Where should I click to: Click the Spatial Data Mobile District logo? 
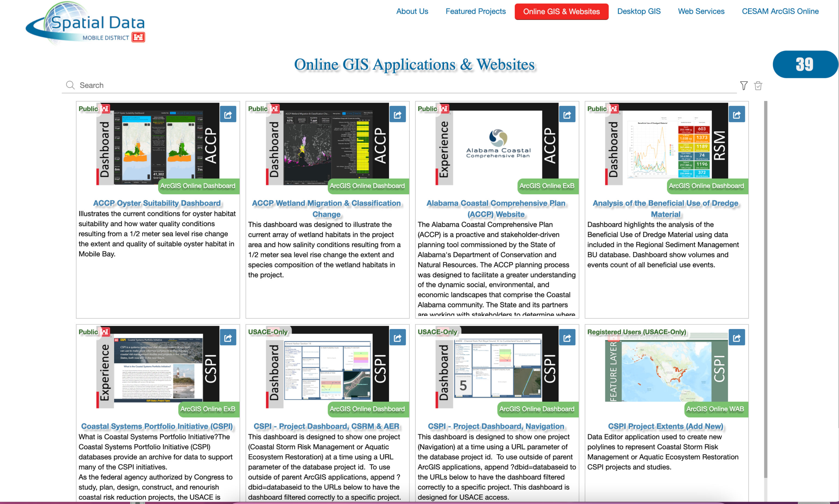pos(86,23)
